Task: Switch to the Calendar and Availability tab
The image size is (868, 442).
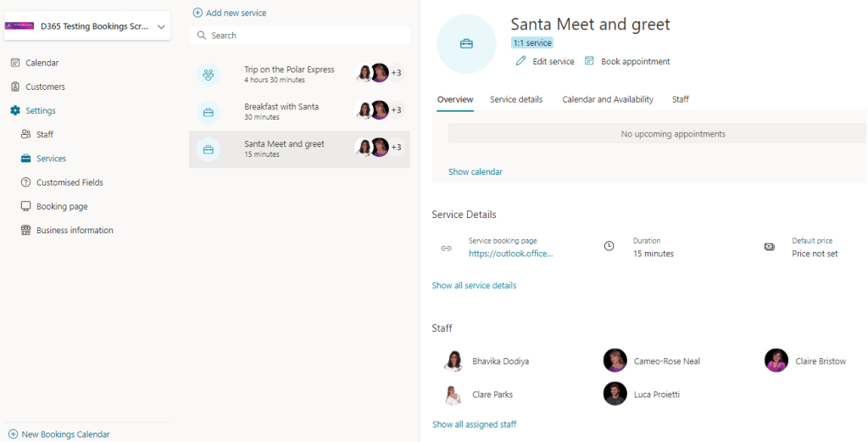Action: (608, 99)
